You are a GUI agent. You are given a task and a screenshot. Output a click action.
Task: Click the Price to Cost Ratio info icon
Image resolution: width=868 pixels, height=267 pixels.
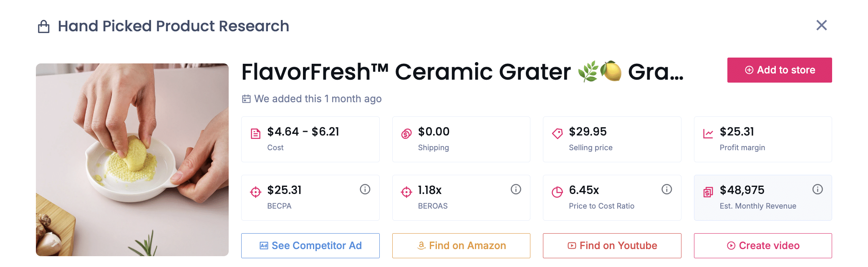(667, 189)
